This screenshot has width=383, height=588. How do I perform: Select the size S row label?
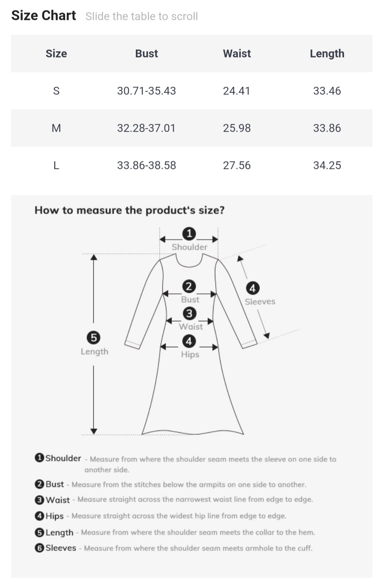point(56,91)
